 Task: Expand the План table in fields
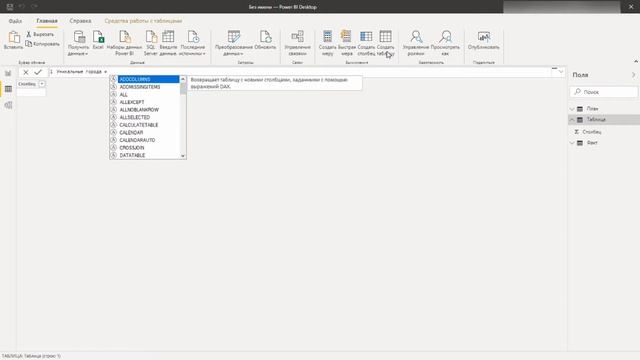pyautogui.click(x=572, y=109)
